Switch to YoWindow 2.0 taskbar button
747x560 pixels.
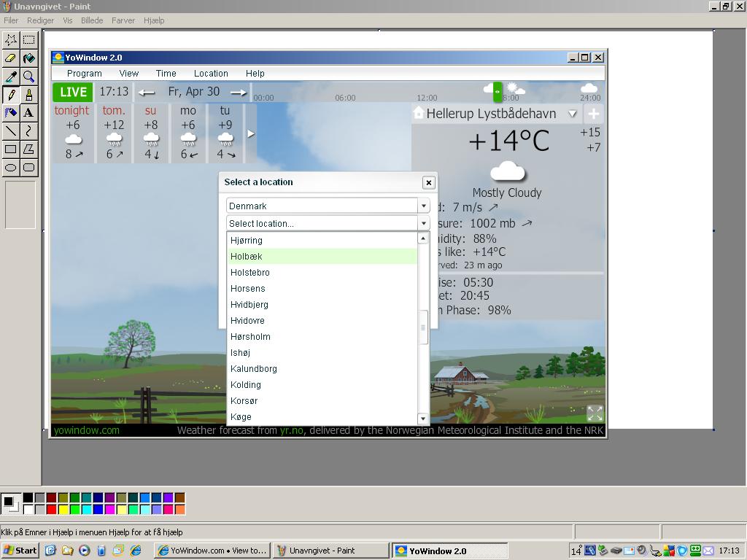tap(449, 551)
